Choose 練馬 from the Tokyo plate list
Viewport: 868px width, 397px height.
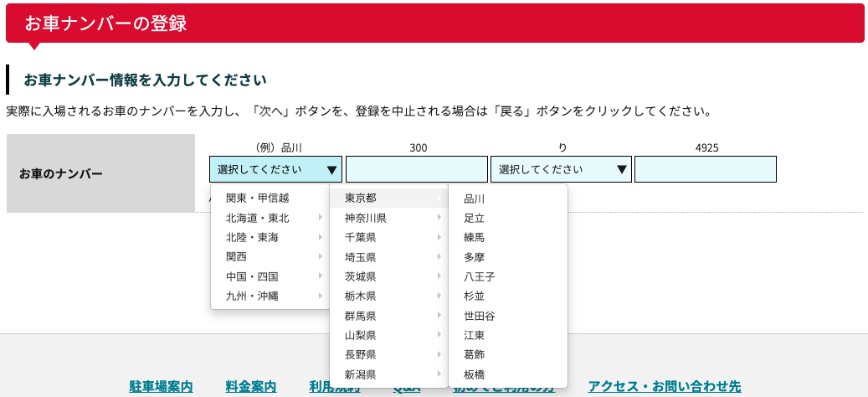click(475, 237)
